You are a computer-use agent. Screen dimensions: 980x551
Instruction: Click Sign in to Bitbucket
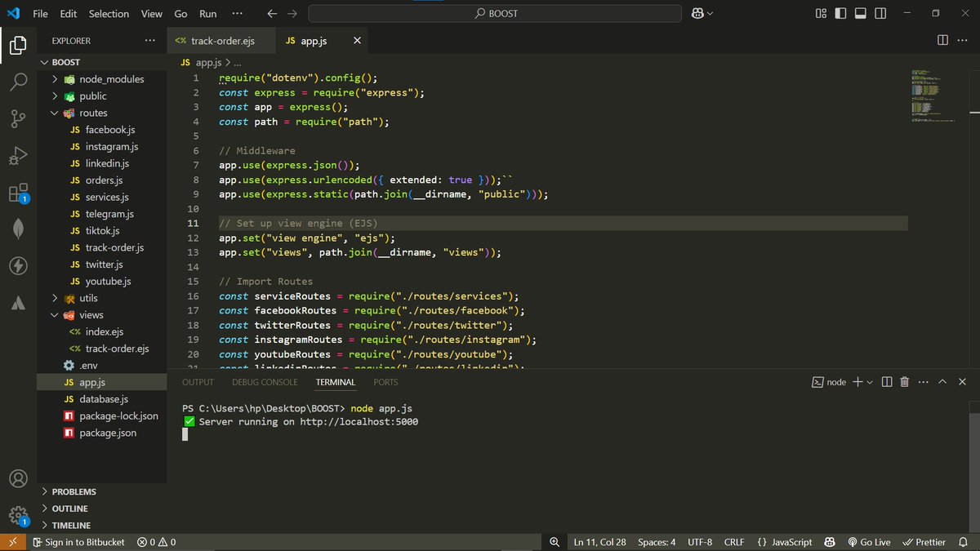pyautogui.click(x=78, y=542)
